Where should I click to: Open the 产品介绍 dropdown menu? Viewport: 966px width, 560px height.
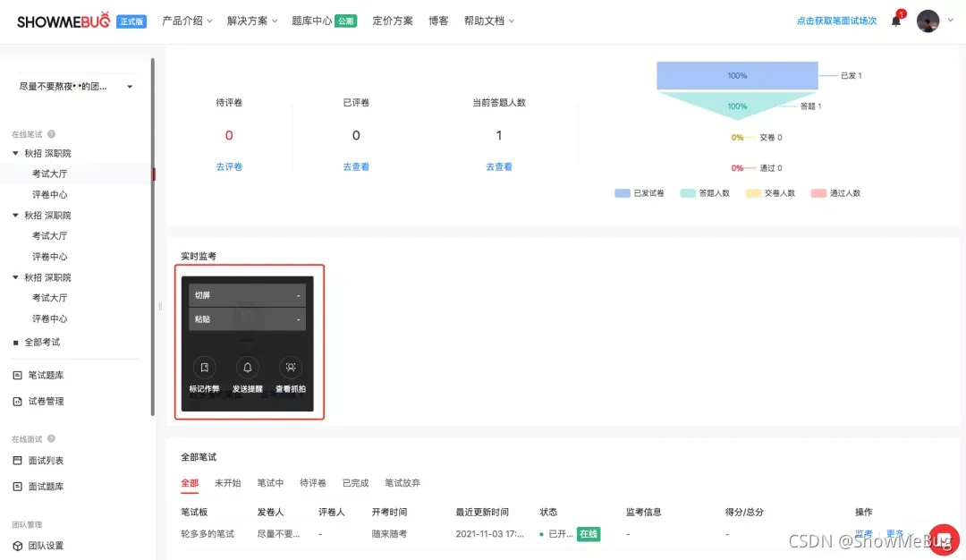tap(187, 21)
